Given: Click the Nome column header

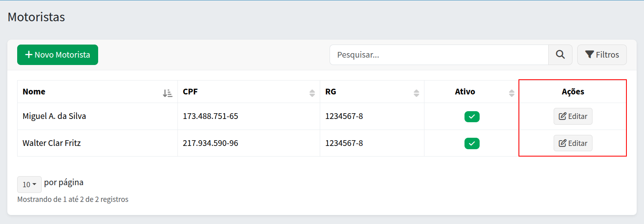Looking at the screenshot, I should click(34, 92).
